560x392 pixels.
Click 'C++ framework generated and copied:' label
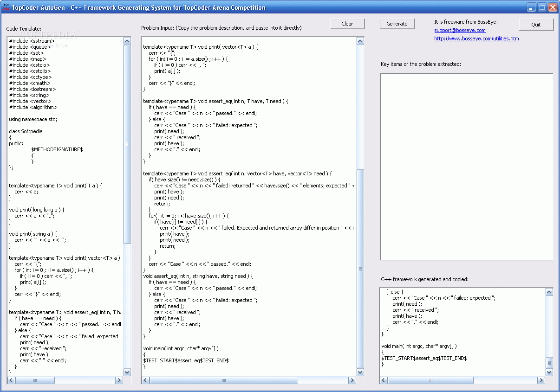point(424,279)
